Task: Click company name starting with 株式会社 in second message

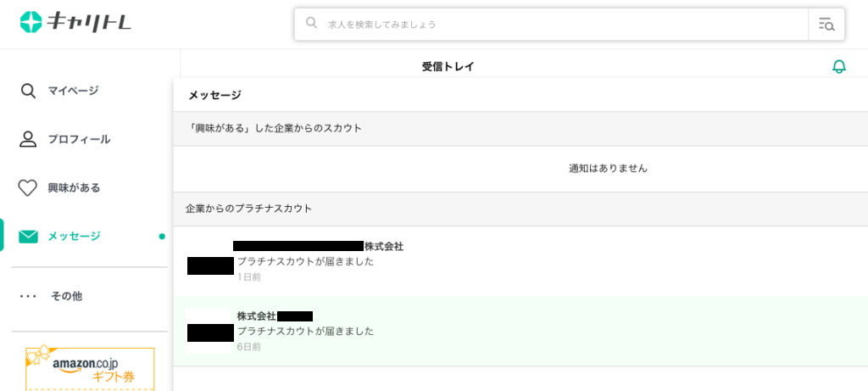Action: (275, 316)
